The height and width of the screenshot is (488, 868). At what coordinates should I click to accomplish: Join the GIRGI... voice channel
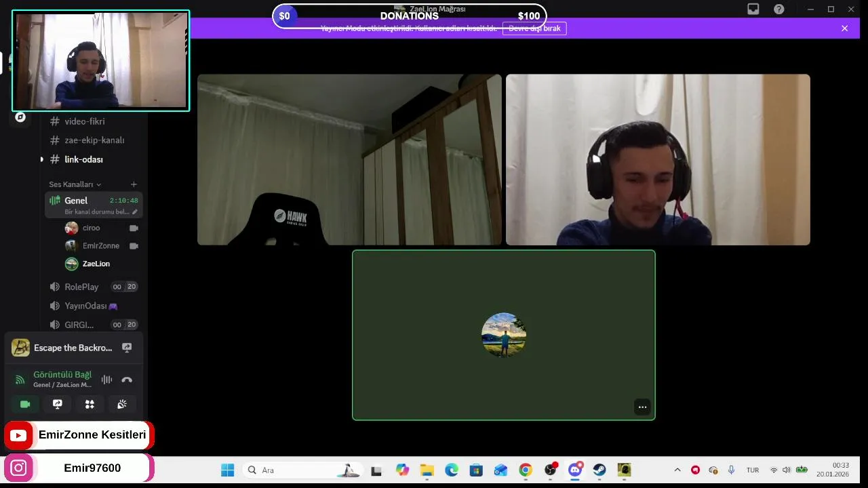94,325
